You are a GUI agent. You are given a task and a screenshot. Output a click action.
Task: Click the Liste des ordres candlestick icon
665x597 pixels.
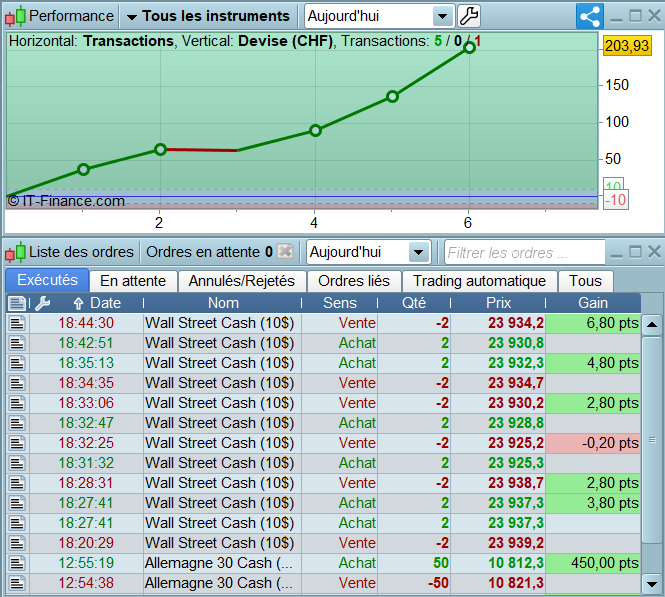pos(15,252)
